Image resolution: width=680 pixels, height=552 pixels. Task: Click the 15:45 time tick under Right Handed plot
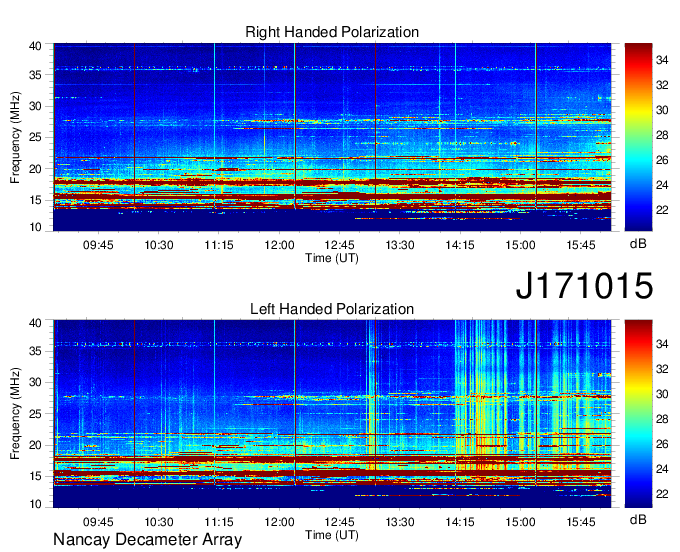coord(581,245)
